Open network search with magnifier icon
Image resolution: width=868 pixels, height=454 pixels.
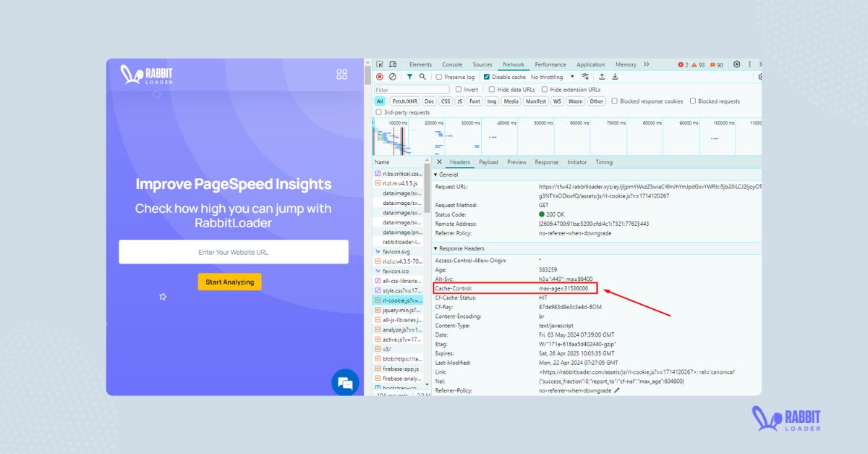click(x=422, y=77)
